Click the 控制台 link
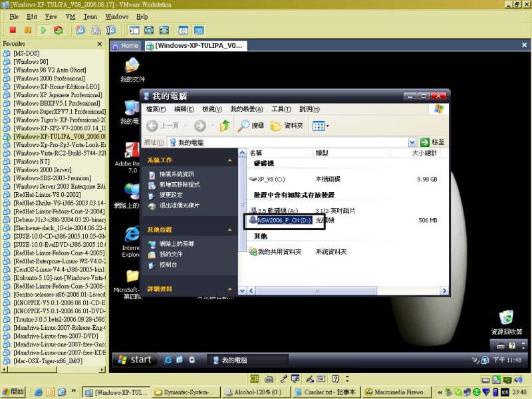The height and width of the screenshot is (399, 532). point(168,265)
